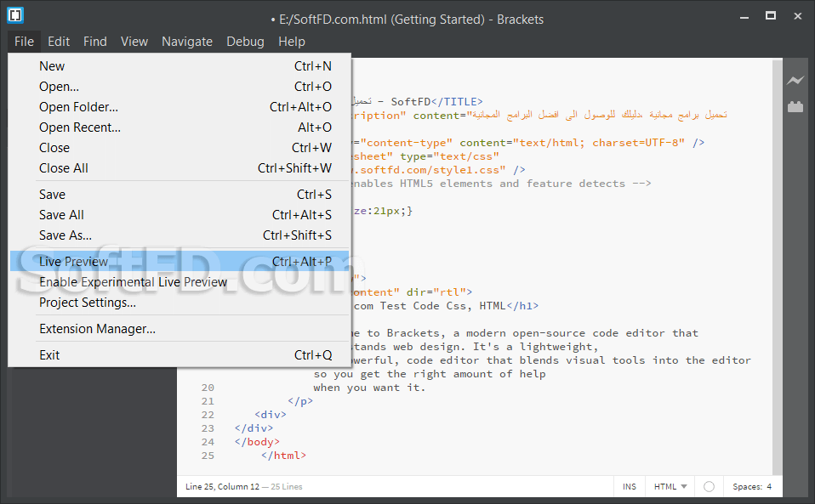Click the <div> tag on line 22
815x504 pixels.
point(271,415)
